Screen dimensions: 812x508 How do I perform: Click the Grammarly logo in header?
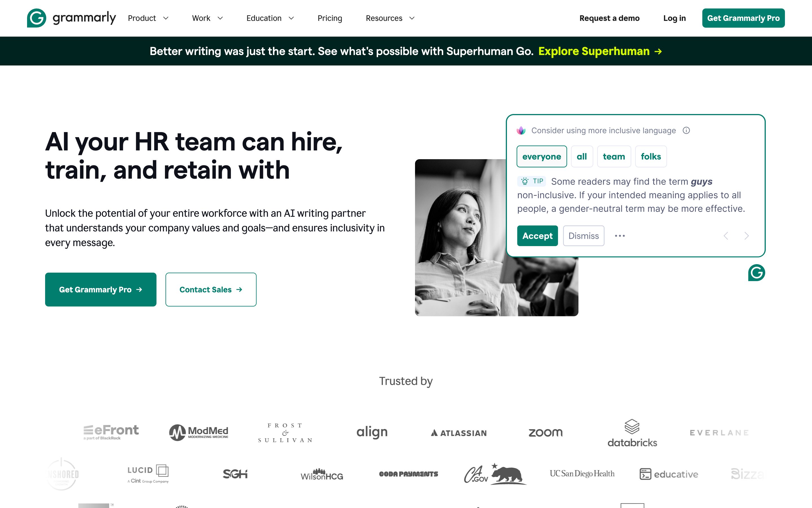[x=71, y=18]
